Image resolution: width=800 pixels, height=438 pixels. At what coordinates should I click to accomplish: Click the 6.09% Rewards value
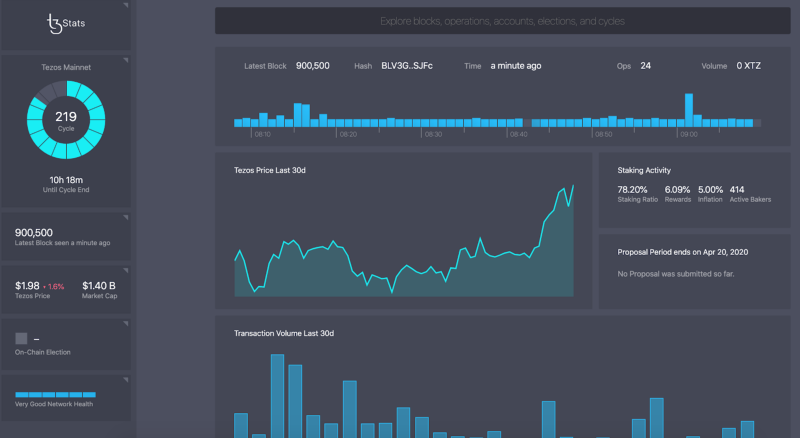point(677,189)
